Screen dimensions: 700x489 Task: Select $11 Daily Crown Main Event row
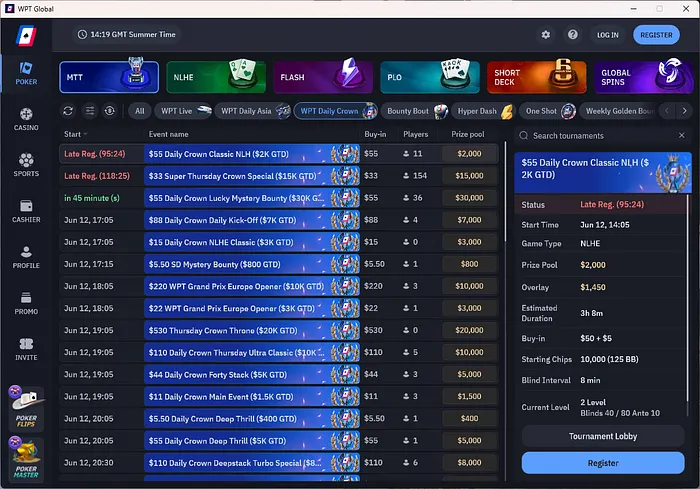[279, 397]
